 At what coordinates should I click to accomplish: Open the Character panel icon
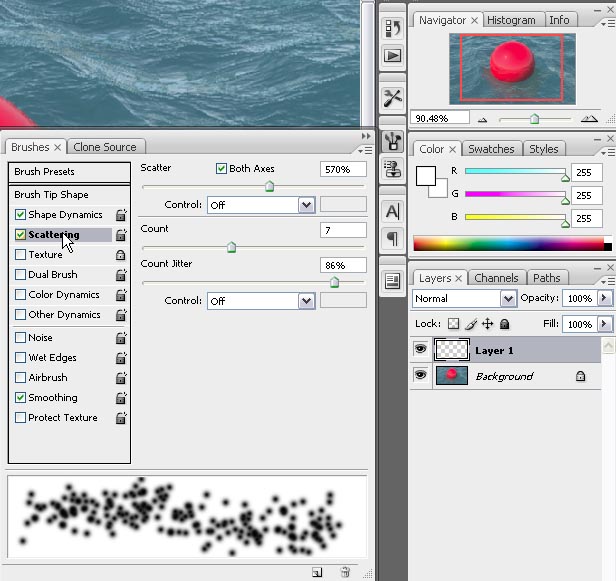click(x=392, y=211)
